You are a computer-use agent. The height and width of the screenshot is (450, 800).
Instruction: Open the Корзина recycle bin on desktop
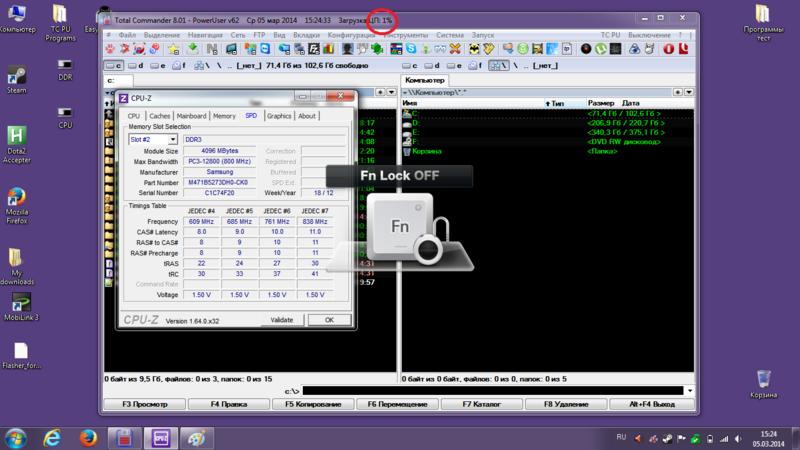tap(763, 384)
